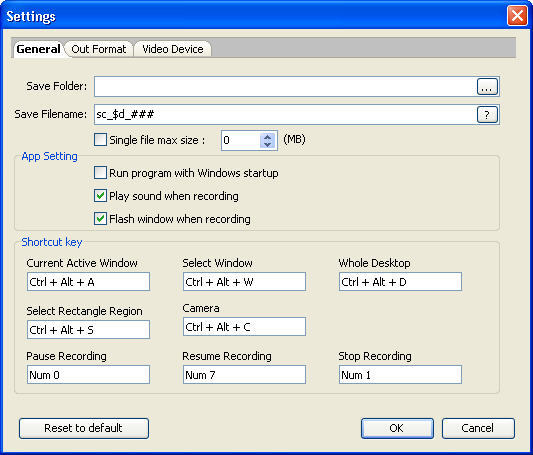Dismiss dialog with Cancel button

point(478,428)
